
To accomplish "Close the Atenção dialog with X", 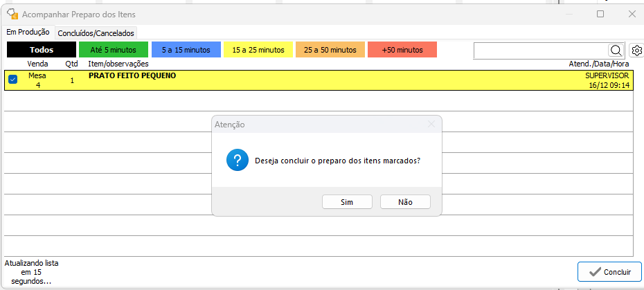I will click(431, 125).
